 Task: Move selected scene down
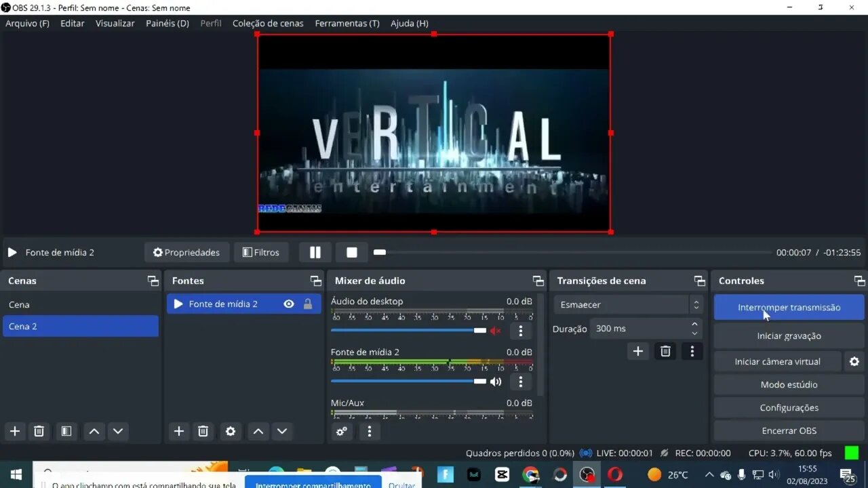tap(118, 431)
